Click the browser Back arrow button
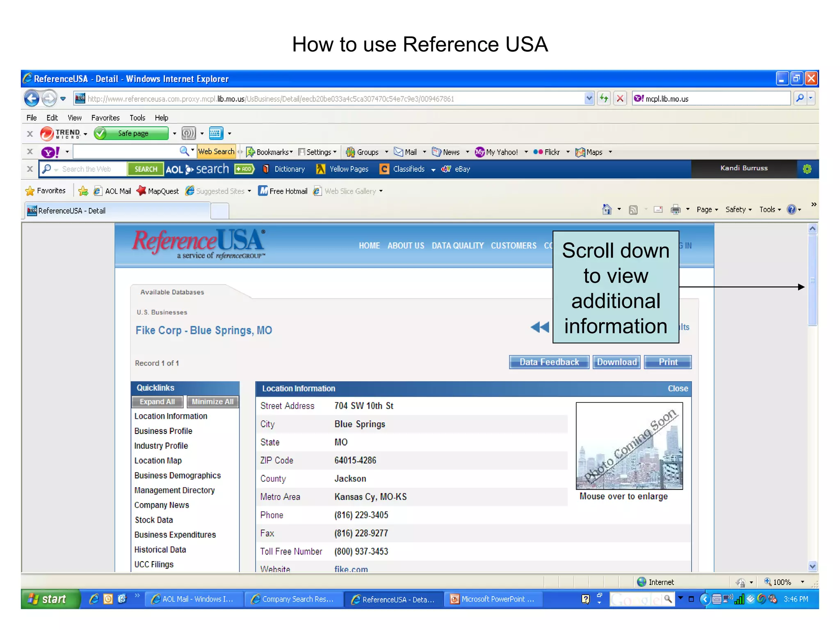 [x=32, y=98]
